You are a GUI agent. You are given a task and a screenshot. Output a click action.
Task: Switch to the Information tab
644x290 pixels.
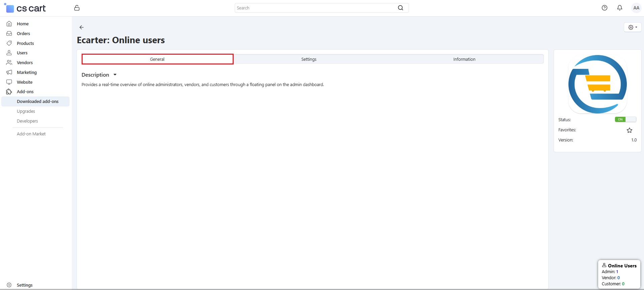(x=464, y=59)
